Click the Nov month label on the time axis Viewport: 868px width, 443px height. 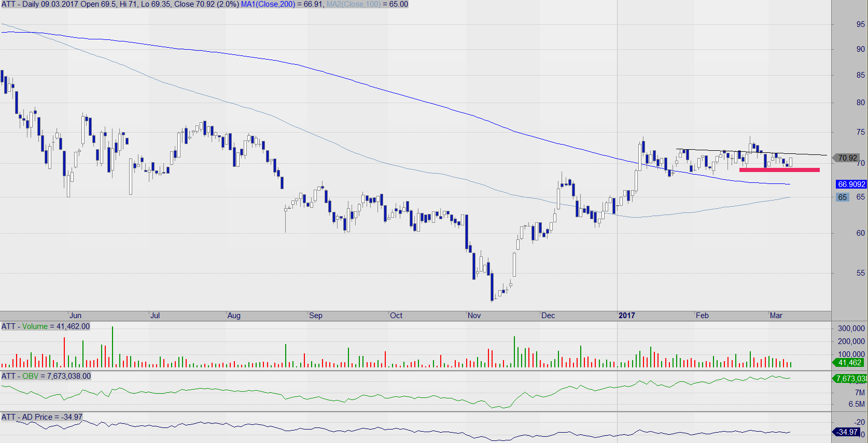pyautogui.click(x=474, y=316)
